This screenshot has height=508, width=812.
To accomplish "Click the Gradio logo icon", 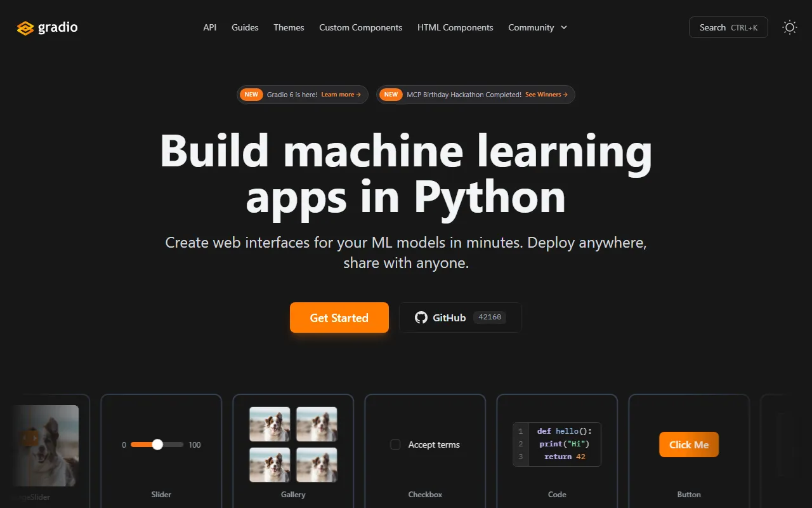I will [25, 28].
